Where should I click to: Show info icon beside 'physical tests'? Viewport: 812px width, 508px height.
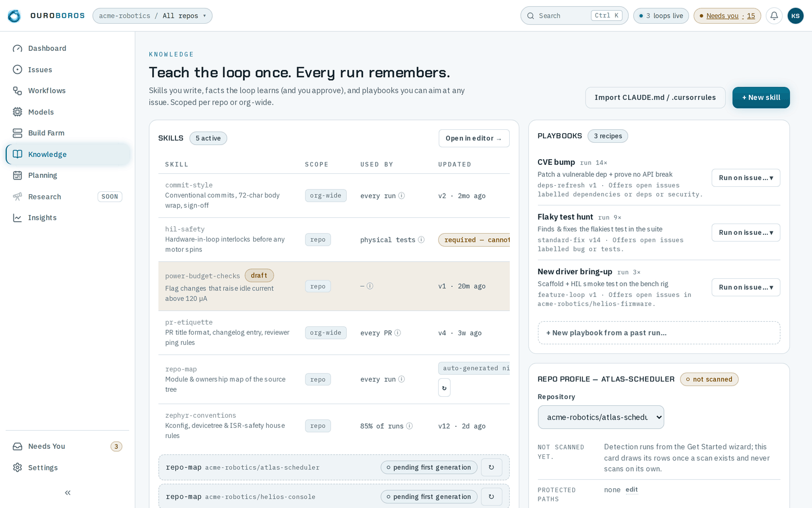(x=421, y=240)
